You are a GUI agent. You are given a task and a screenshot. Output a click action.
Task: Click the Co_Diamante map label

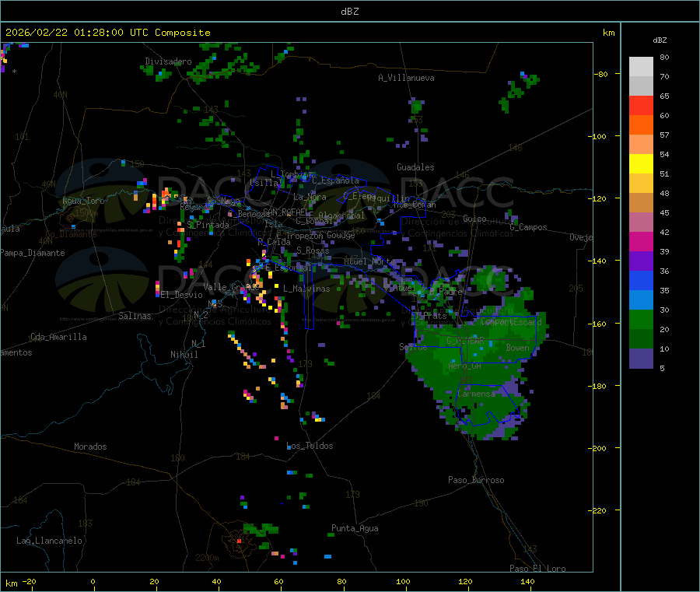click(x=71, y=234)
